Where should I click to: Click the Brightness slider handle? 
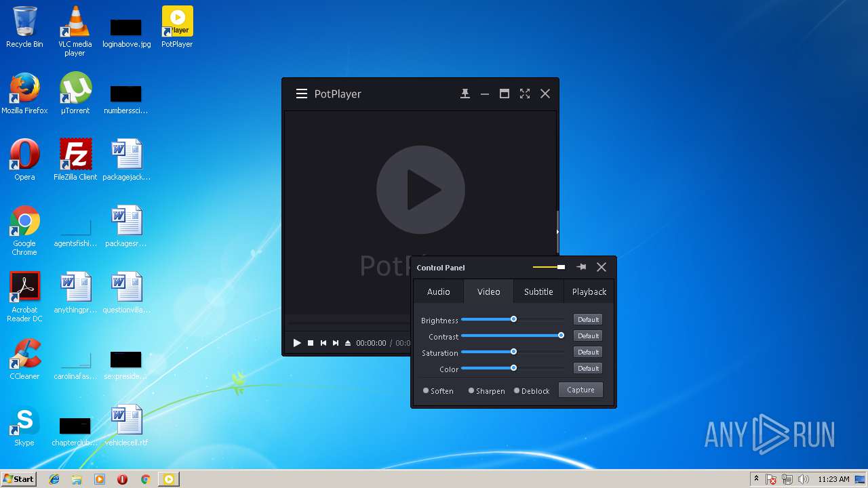(514, 319)
